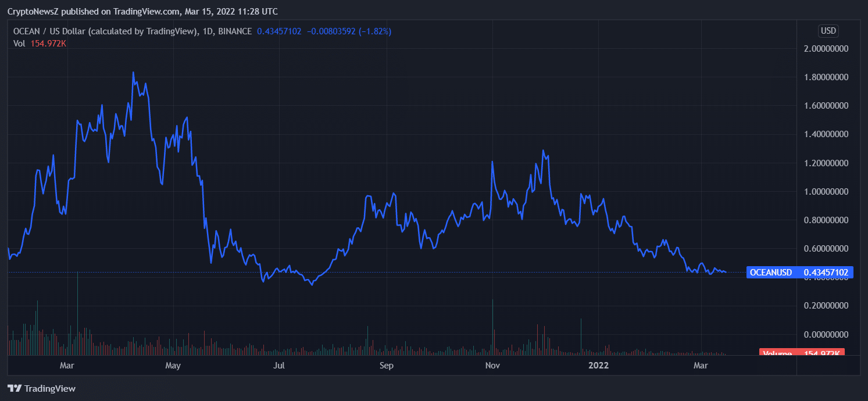Click the May label on time axis
Image resolution: width=868 pixels, height=401 pixels.
tap(173, 366)
